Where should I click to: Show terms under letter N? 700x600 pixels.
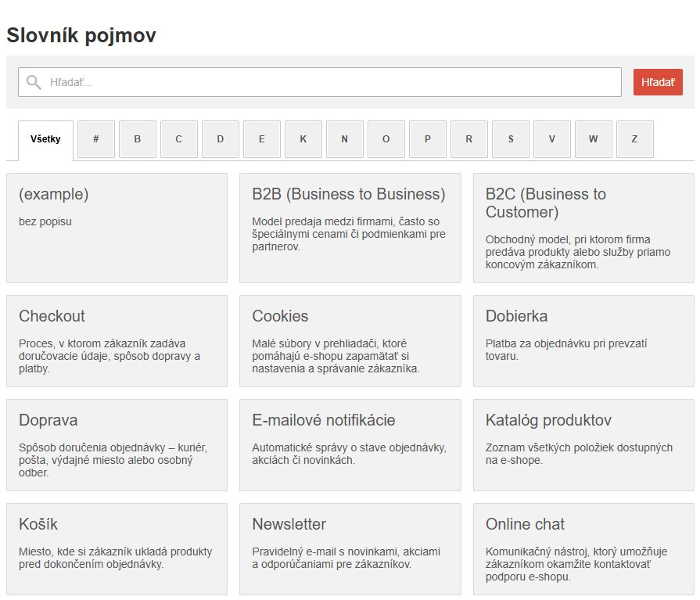[x=345, y=139]
